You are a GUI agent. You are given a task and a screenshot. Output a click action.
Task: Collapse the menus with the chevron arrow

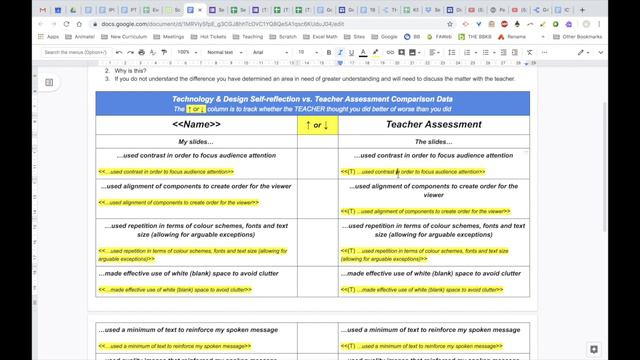(x=600, y=52)
